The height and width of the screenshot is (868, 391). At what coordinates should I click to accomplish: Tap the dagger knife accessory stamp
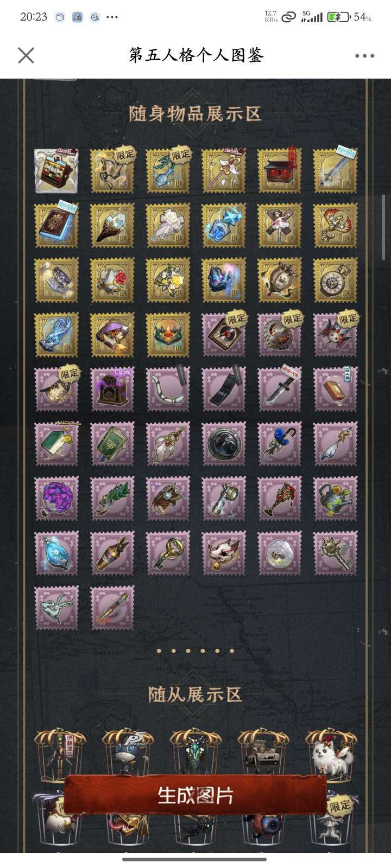(x=279, y=389)
